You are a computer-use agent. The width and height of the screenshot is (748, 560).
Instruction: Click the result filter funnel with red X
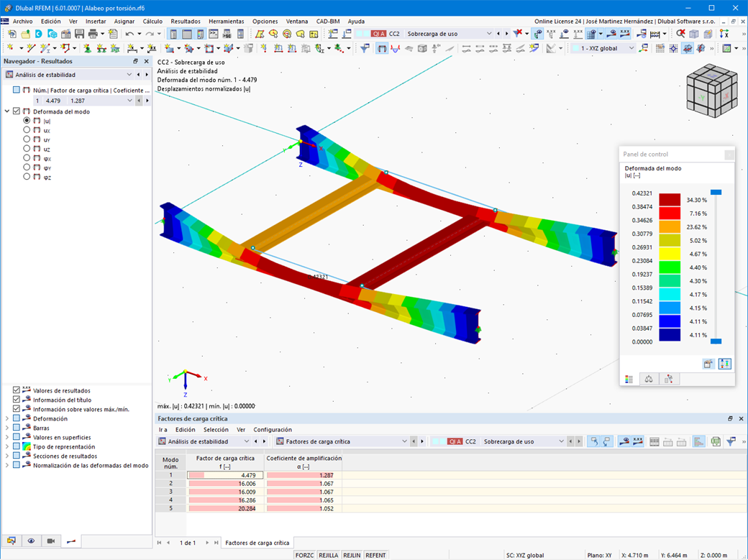518,33
